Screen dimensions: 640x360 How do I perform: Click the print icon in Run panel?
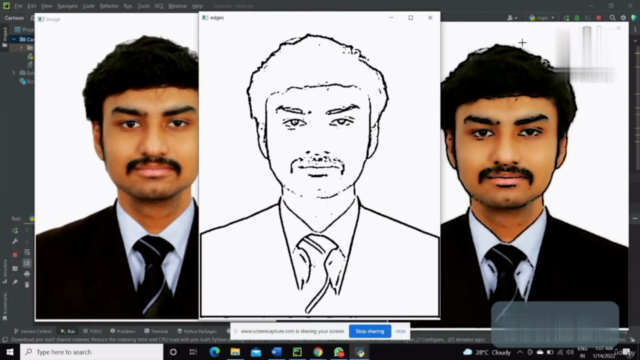point(27,274)
